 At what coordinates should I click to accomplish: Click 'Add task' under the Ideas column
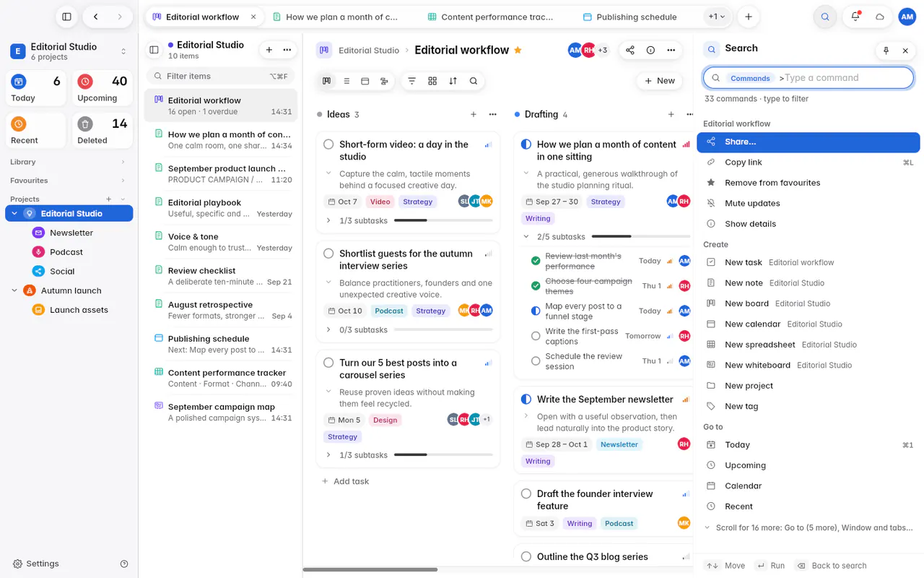tap(346, 481)
